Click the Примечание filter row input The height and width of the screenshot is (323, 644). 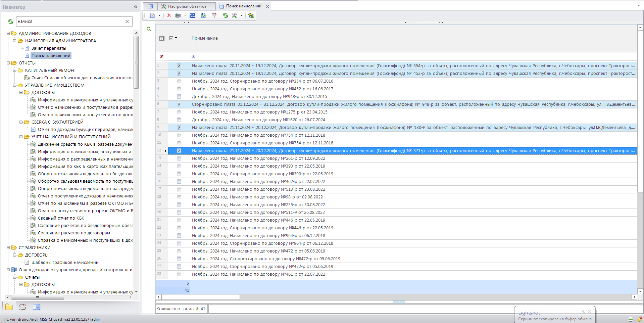[x=416, y=56]
